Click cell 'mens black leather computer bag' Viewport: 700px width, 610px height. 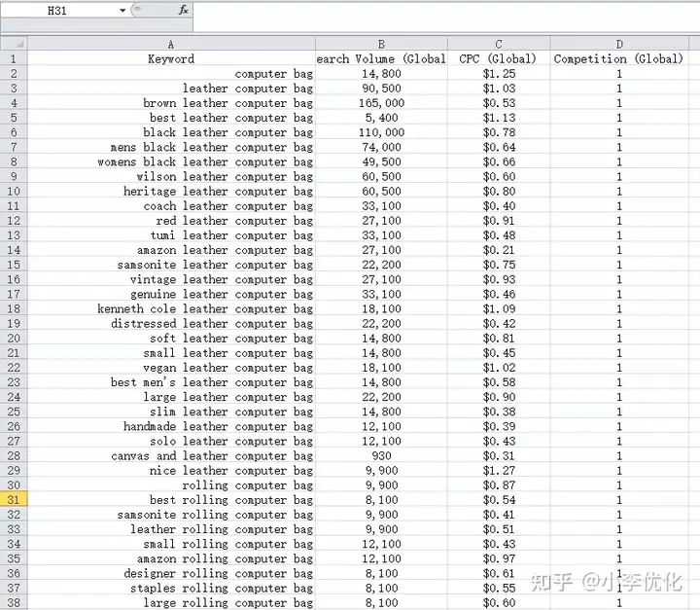tap(171, 147)
